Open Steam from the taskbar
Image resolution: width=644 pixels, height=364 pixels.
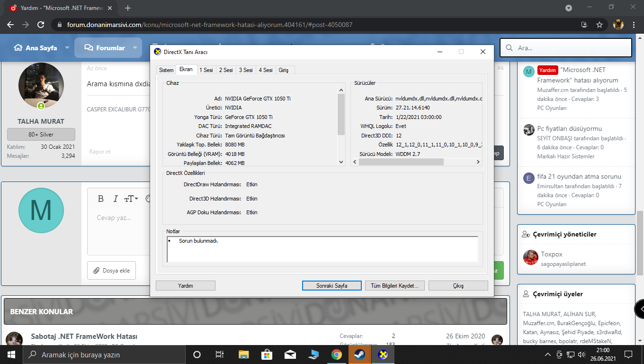[360, 355]
